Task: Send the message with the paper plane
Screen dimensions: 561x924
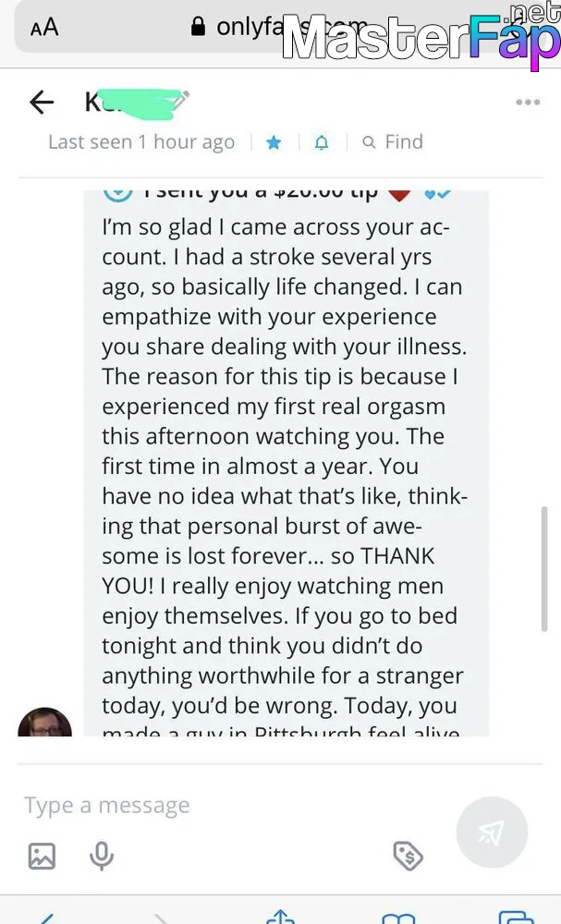Action: click(492, 833)
